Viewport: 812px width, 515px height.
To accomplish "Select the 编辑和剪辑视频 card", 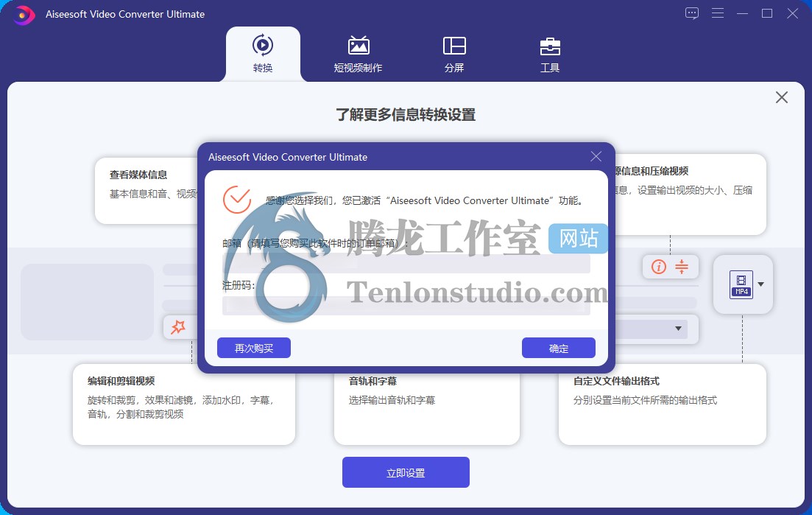I will pyautogui.click(x=184, y=404).
